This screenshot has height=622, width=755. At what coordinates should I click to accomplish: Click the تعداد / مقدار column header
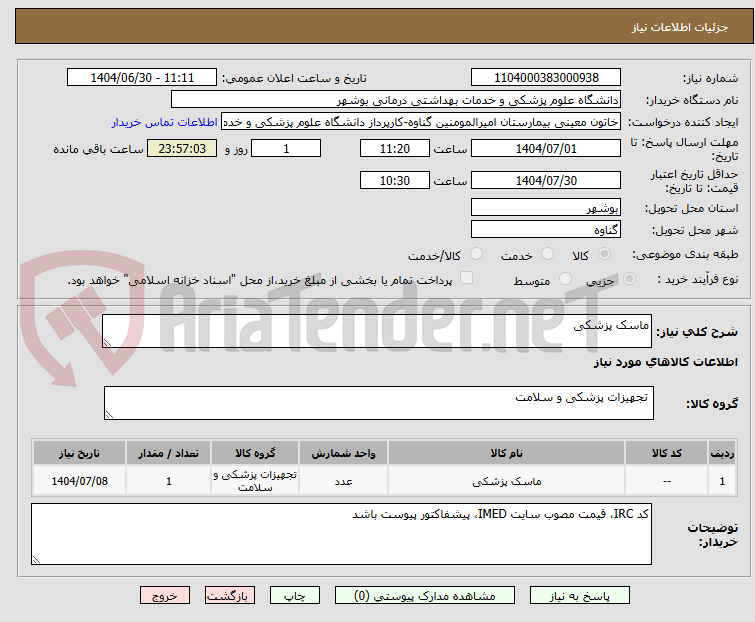(169, 453)
